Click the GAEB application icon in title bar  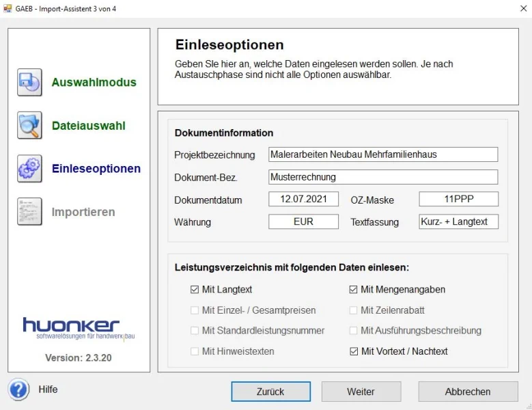[x=8, y=8]
